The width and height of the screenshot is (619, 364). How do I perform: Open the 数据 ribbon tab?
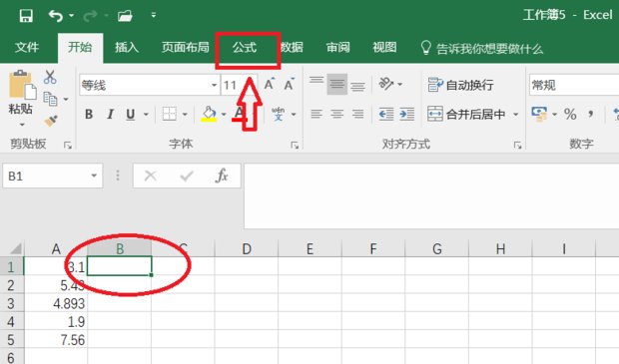292,48
